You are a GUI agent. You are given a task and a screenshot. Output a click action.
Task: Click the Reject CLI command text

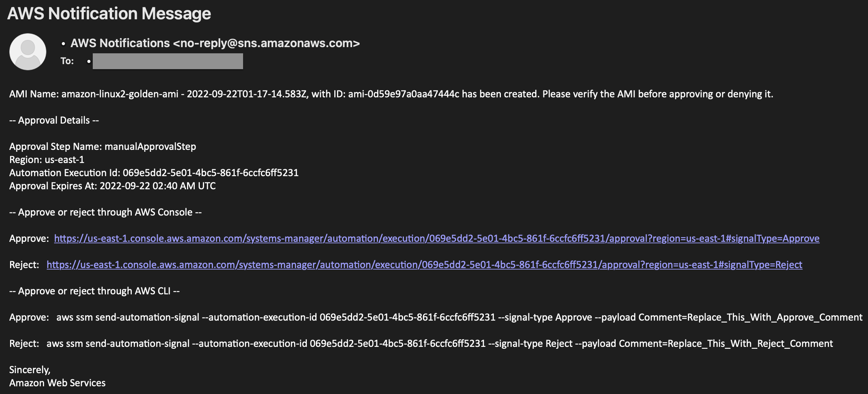440,344
